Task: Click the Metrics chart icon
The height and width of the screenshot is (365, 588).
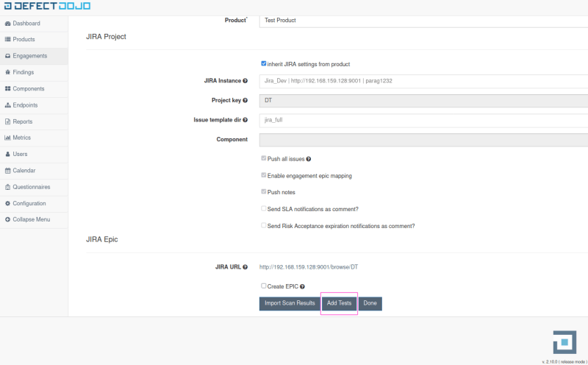Action: (7, 138)
